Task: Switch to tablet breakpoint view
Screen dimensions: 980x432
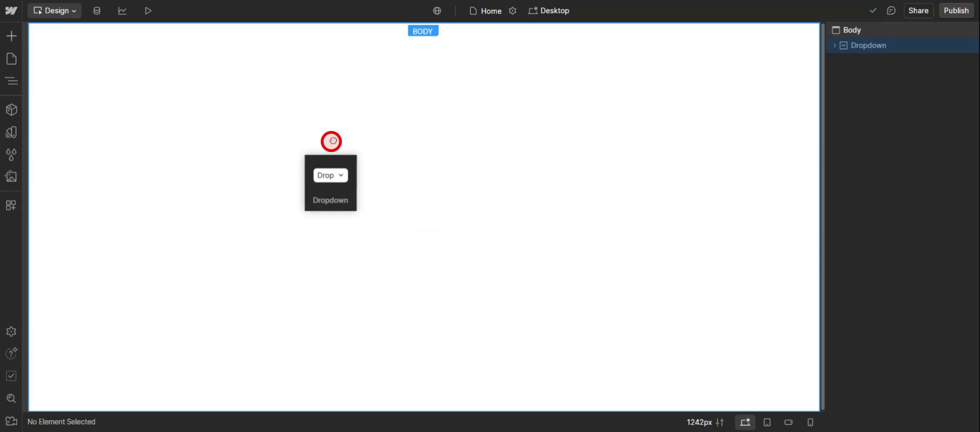Action: point(767,422)
